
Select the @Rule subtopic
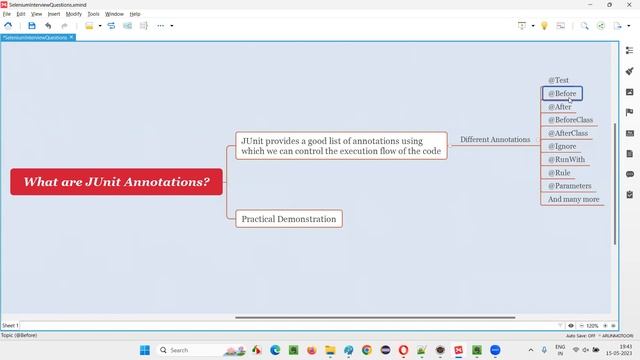pyautogui.click(x=559, y=173)
